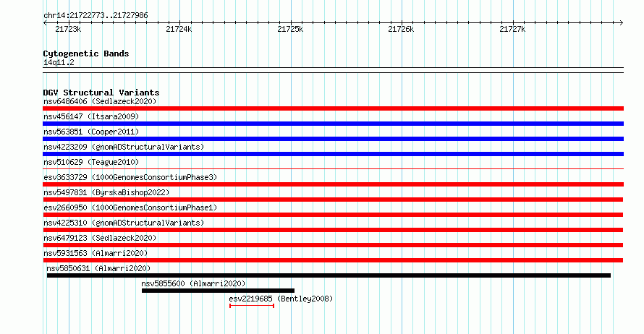
Task: Click the blue bar for nsv563851
Action: [x=333, y=139]
